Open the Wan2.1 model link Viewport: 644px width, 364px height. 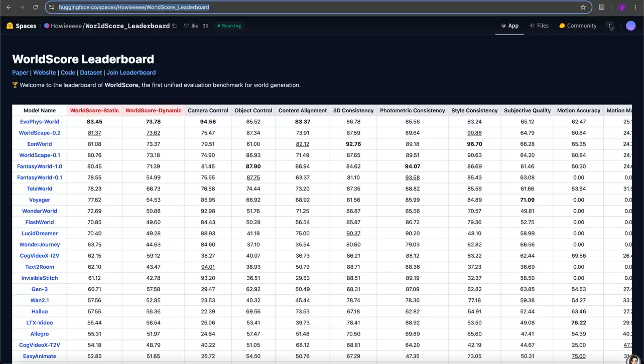40,300
